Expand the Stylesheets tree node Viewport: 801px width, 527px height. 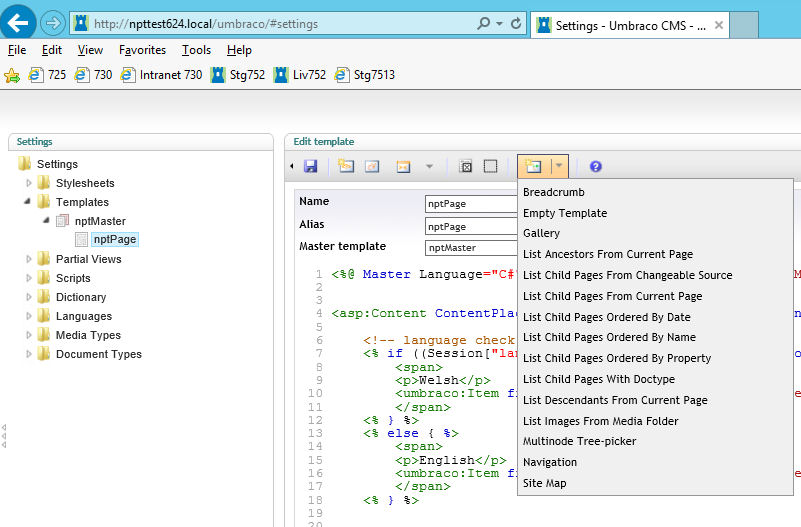coord(29,183)
